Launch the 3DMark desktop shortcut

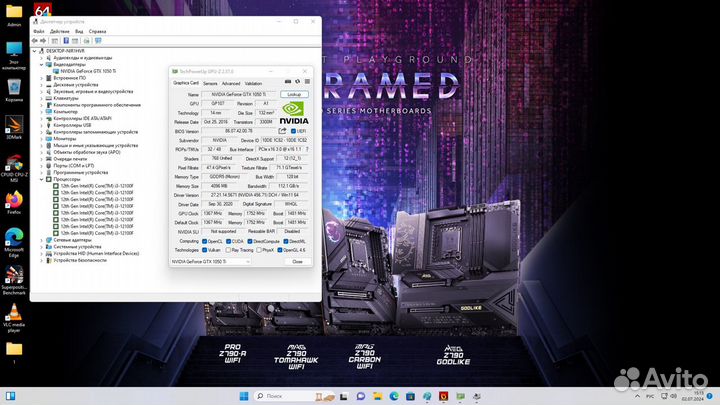(14, 128)
